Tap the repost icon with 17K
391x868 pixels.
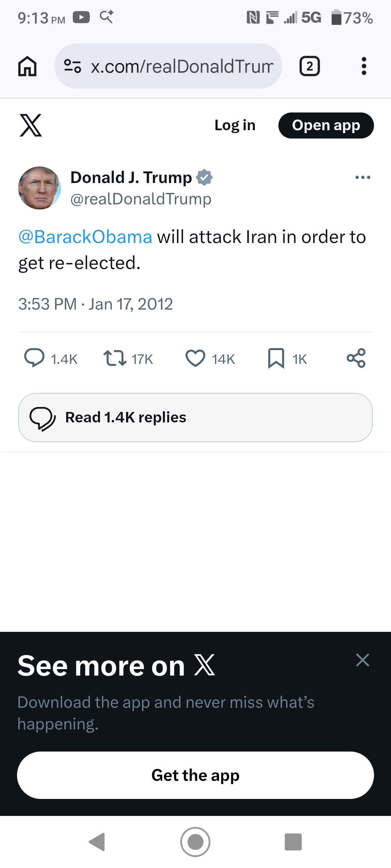point(115,358)
